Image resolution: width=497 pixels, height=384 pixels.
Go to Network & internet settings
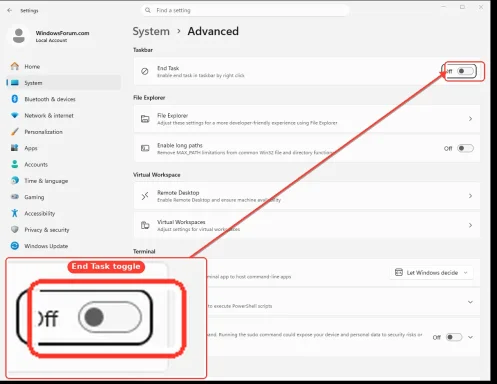(63, 115)
